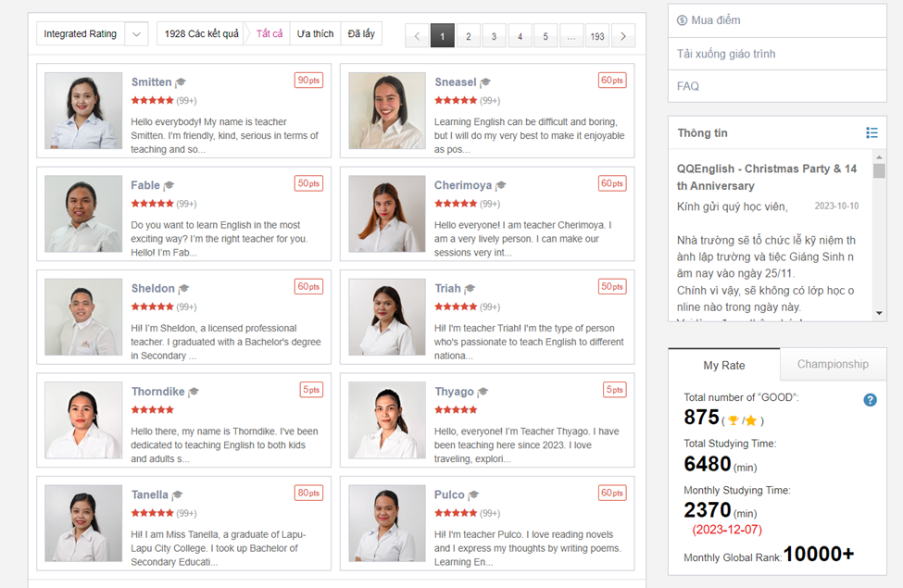Open teacher Sheldon's profile photo
This screenshot has height=588, width=903.
click(x=83, y=318)
